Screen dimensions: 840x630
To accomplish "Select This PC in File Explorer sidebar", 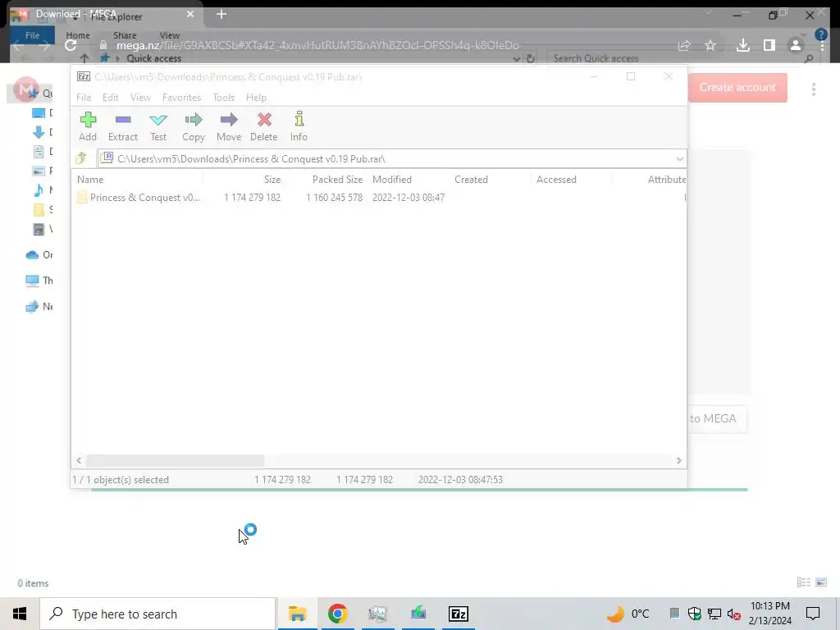I will point(39,281).
